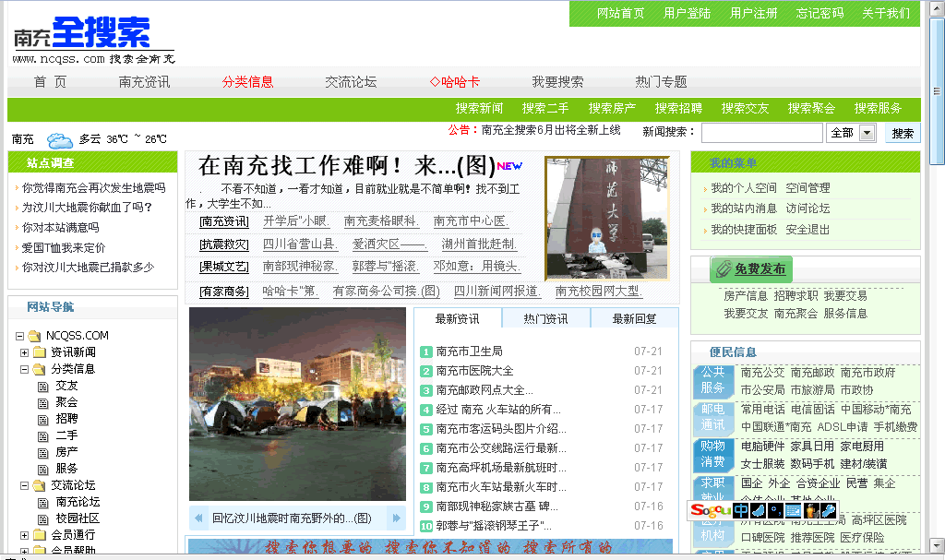945x560 pixels.
Task: Select 房产 in the navigation tree
Action: pyautogui.click(x=66, y=452)
